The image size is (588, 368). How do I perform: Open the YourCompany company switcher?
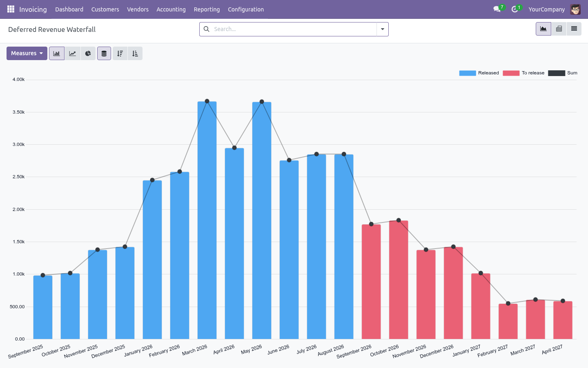pos(546,9)
